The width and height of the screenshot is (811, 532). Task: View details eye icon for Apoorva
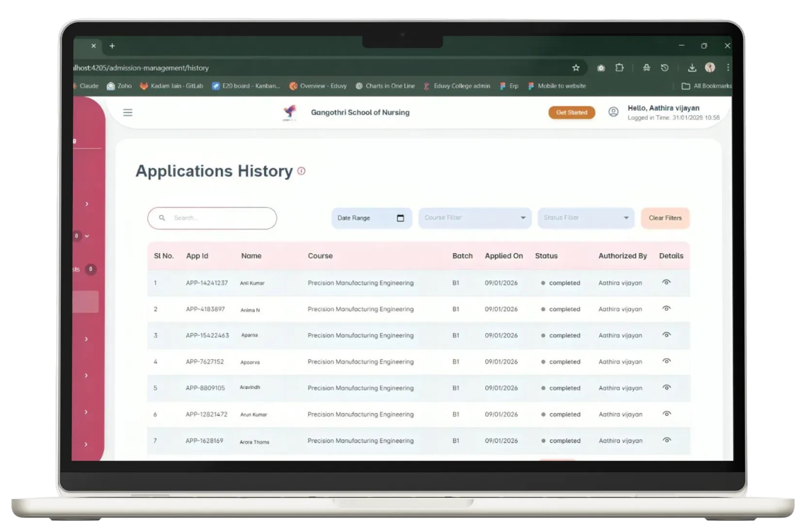click(666, 361)
